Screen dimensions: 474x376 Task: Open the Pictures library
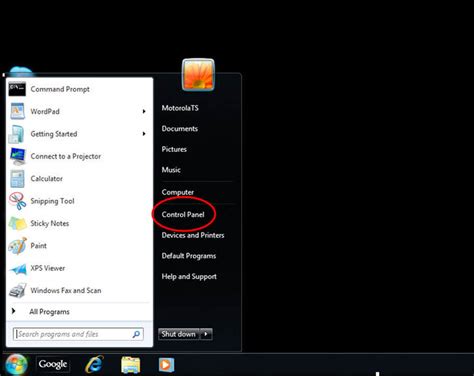(174, 149)
